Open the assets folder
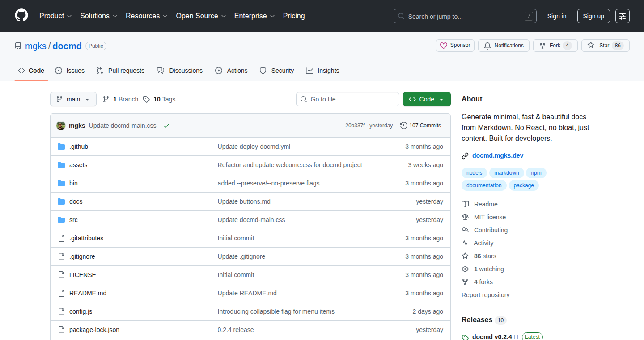The height and width of the screenshot is (340, 644). click(x=78, y=165)
